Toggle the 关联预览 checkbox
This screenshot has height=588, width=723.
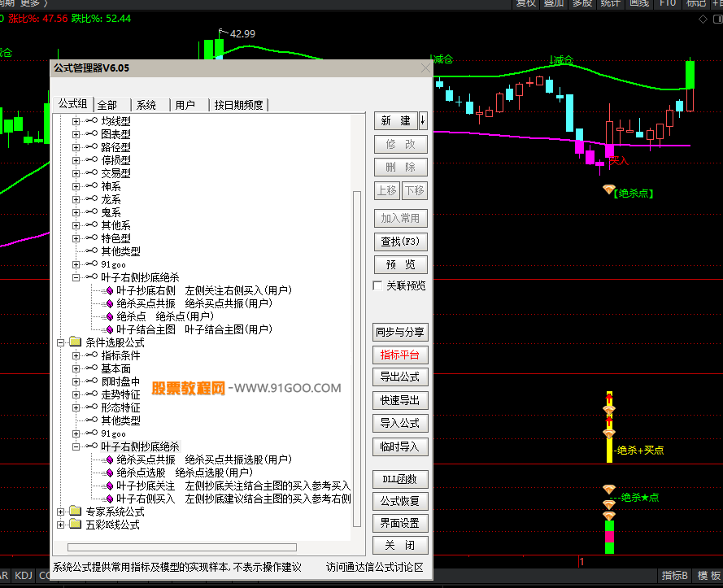377,286
